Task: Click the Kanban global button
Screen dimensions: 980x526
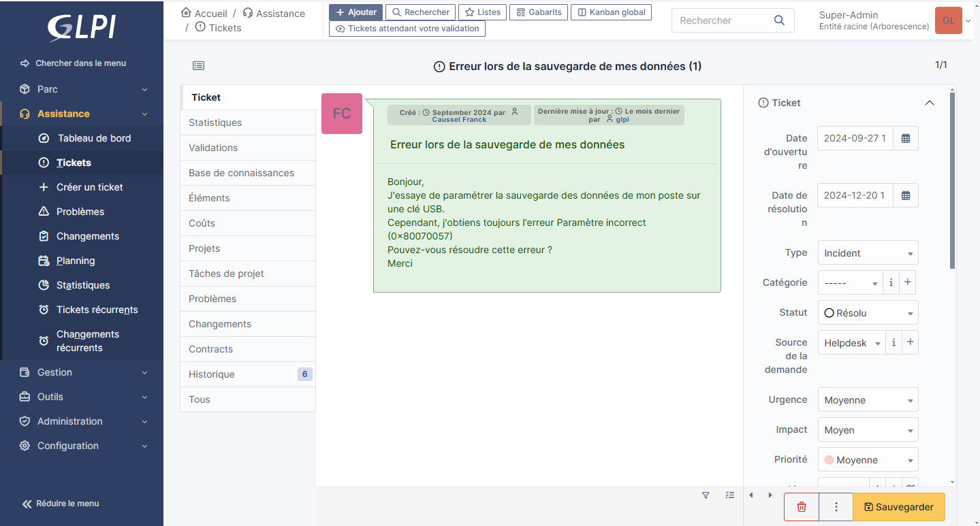Action: [611, 12]
